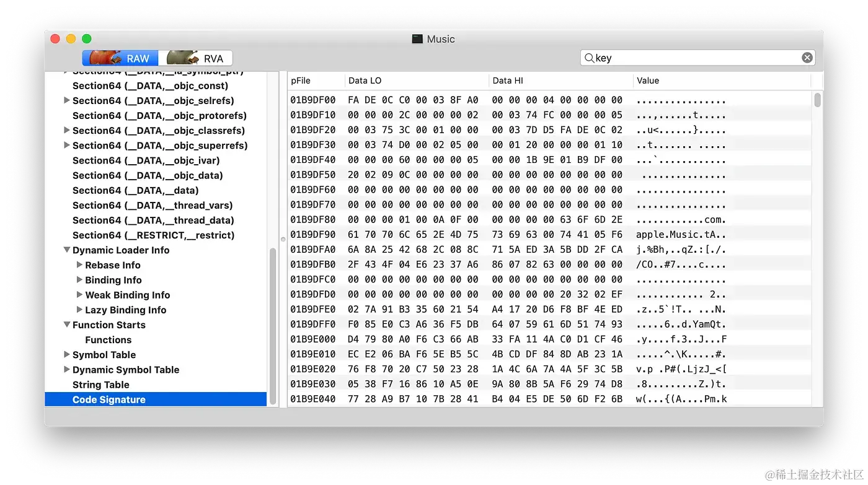The image size is (868, 485).
Task: Expand Section64 (__DATA,__objc_selrefs) node
Action: click(x=67, y=100)
